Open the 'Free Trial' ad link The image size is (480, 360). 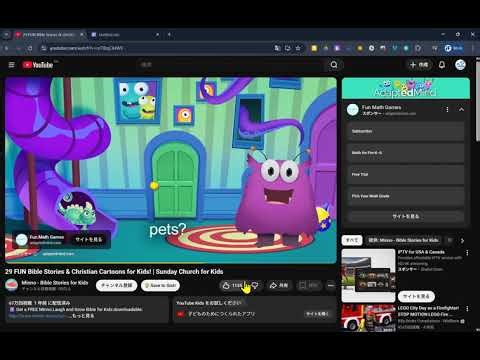coord(405,174)
